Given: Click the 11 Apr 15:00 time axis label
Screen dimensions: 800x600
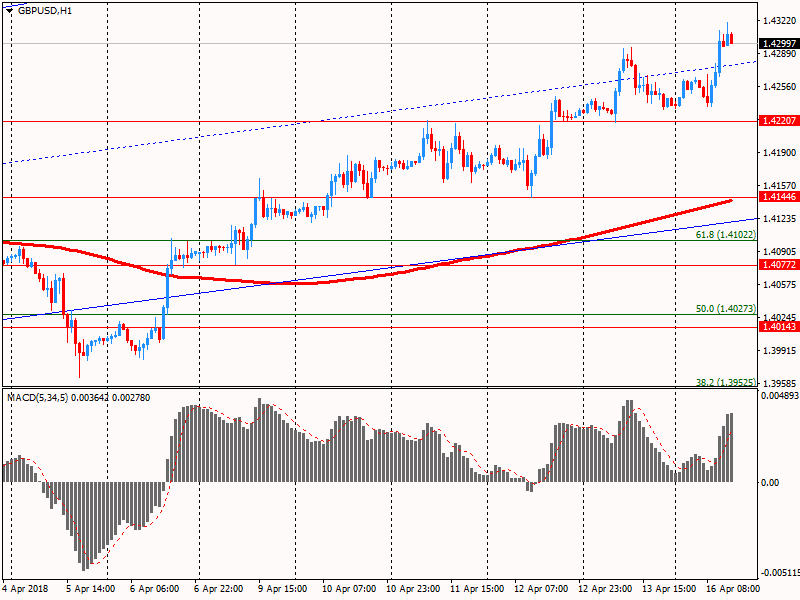Looking at the screenshot, I should pos(477,589).
